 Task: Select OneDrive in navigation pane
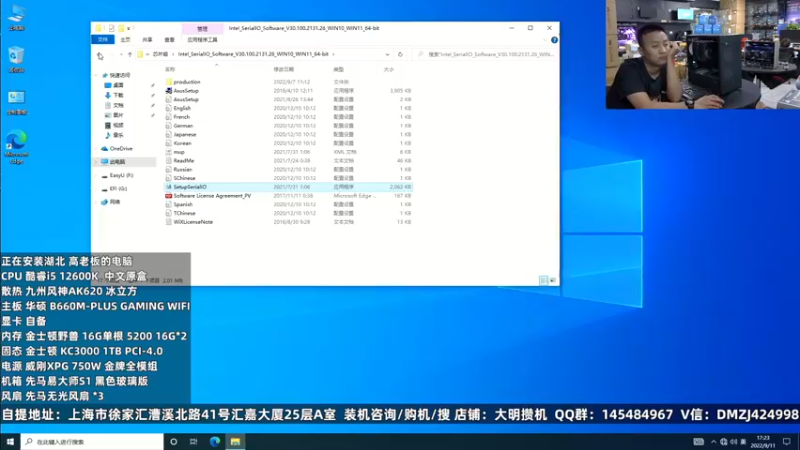[120, 148]
